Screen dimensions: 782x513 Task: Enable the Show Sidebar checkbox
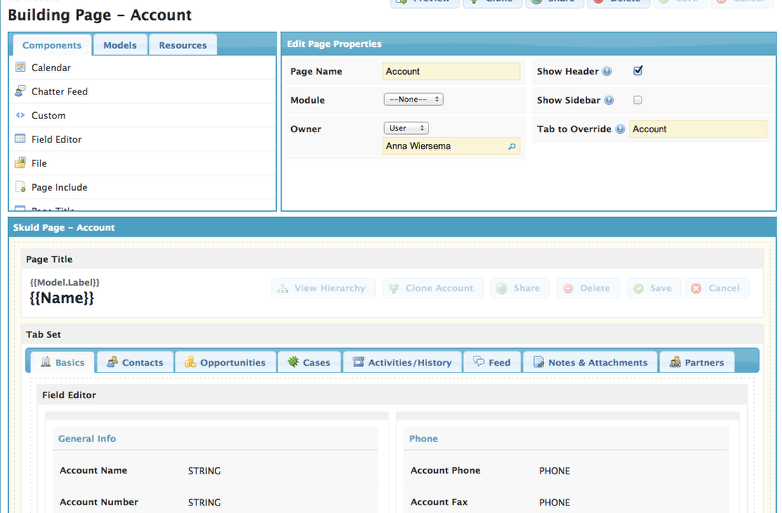[638, 100]
